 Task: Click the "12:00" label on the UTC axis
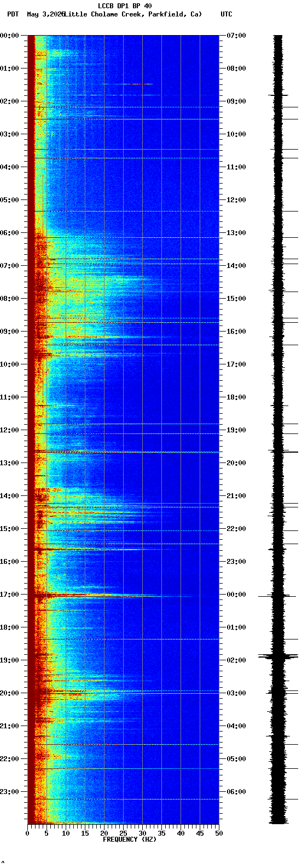click(236, 200)
